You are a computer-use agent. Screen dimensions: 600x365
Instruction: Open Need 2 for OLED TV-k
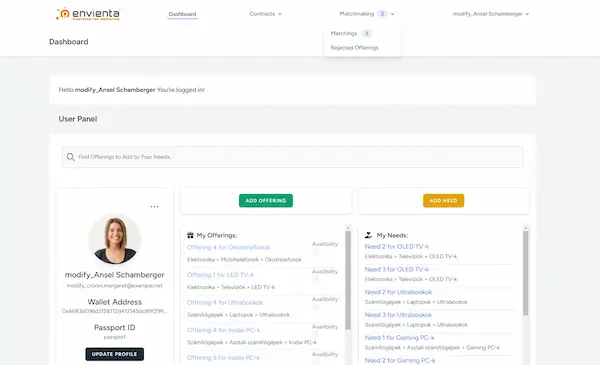396,247
